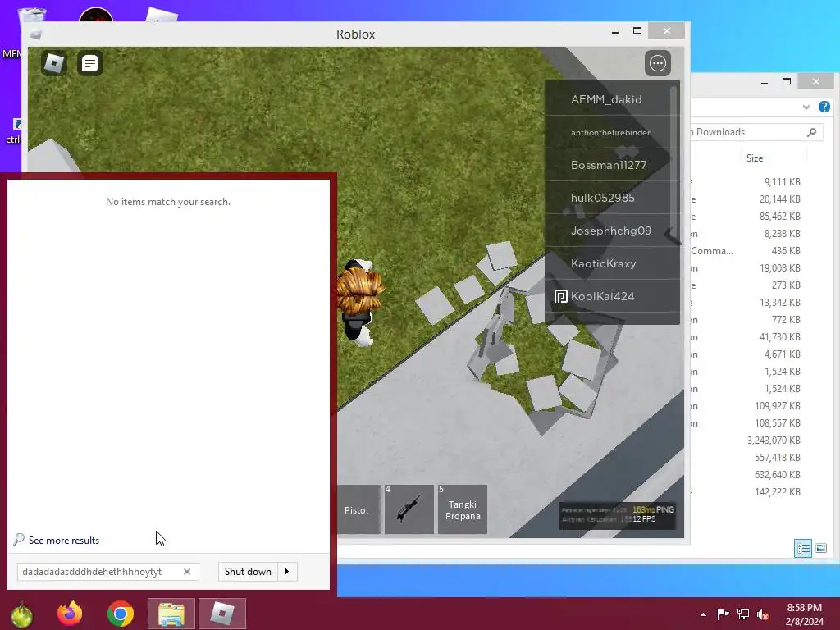Viewport: 840px width, 630px height.
Task: Switch Explorer to details view icon
Action: pyautogui.click(x=803, y=548)
